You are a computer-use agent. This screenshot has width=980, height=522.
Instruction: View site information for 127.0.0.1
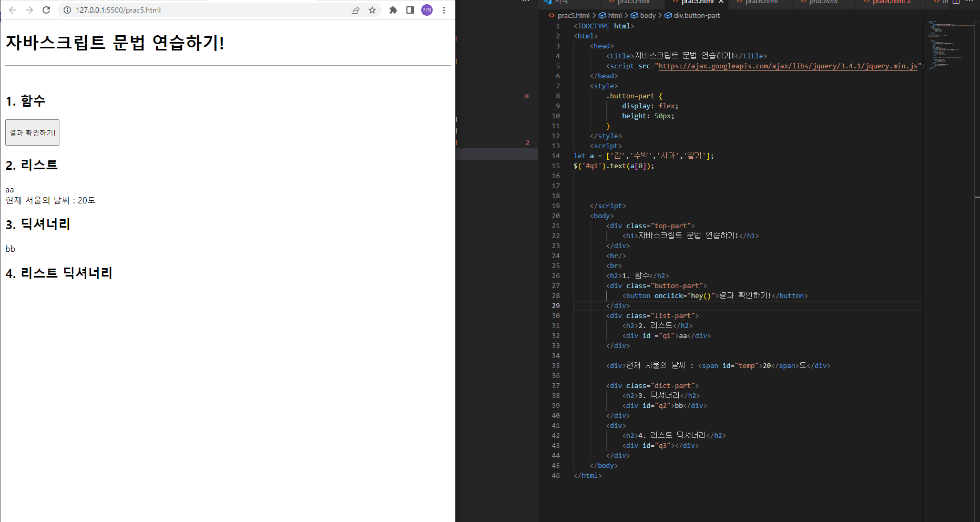(x=67, y=10)
